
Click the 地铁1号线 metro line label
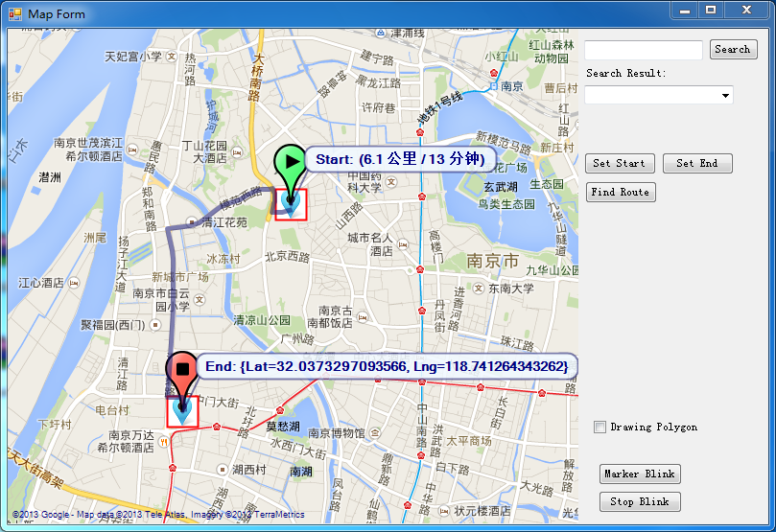(x=439, y=107)
